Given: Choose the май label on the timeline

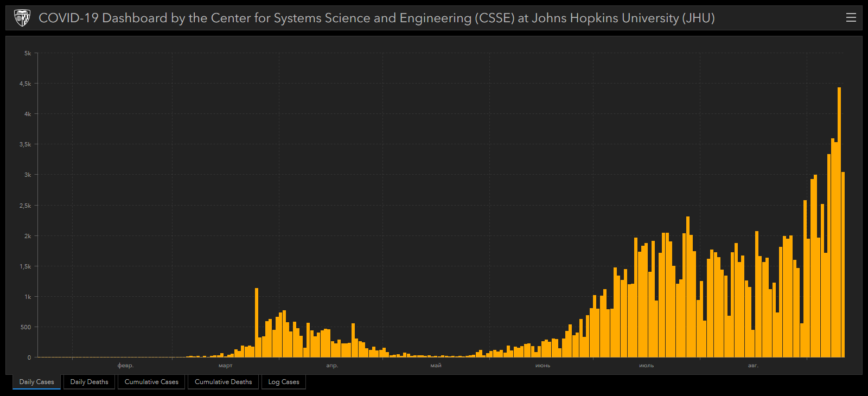Looking at the screenshot, I should click(436, 366).
